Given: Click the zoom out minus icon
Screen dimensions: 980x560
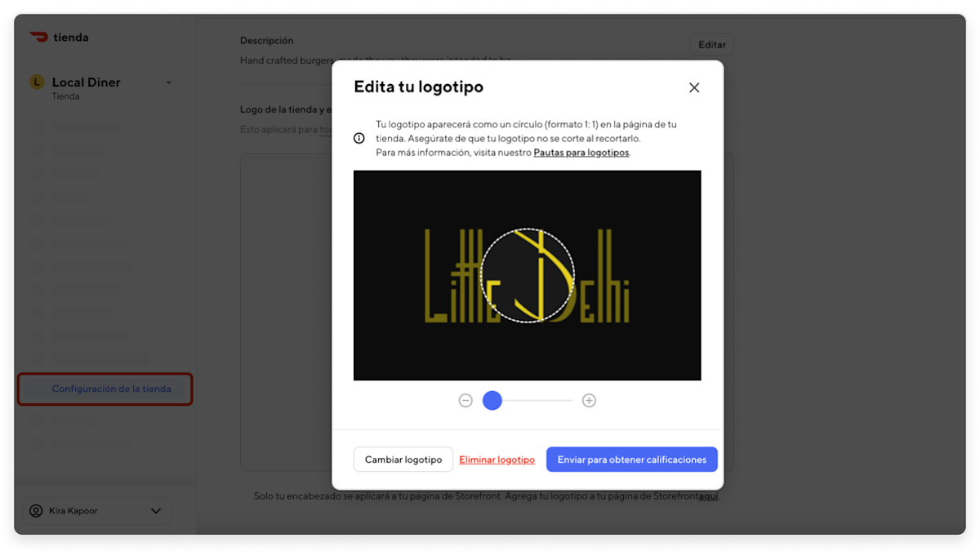Looking at the screenshot, I should click(x=465, y=401).
